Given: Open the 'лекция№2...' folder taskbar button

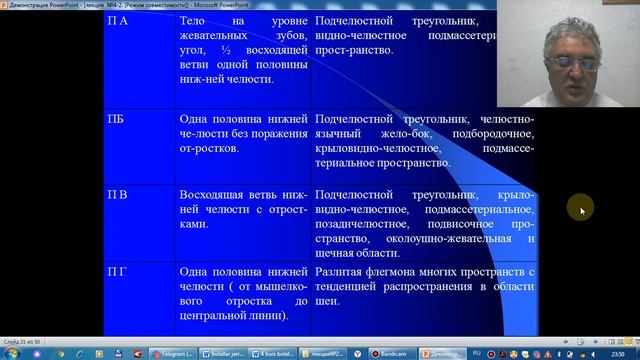Looking at the screenshot, I should coord(323,354).
